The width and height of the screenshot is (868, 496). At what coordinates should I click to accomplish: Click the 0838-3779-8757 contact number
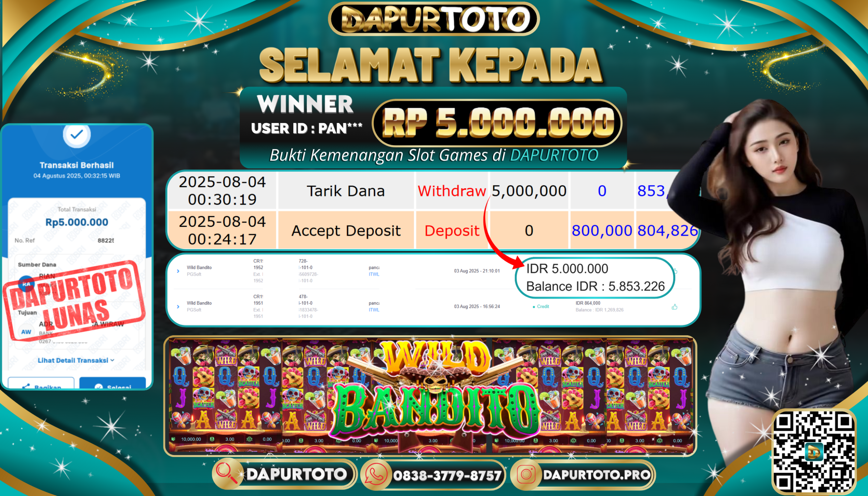(447, 476)
